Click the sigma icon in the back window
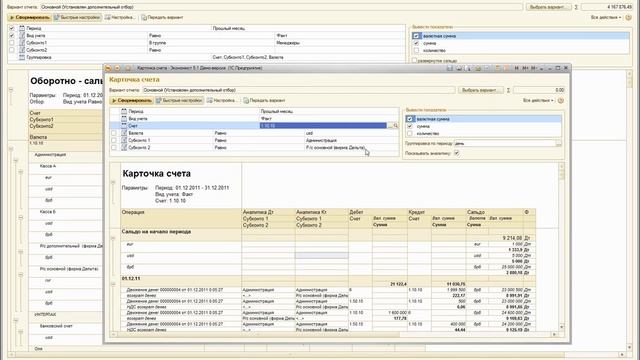The width and height of the screenshot is (640, 360). (576, 7)
